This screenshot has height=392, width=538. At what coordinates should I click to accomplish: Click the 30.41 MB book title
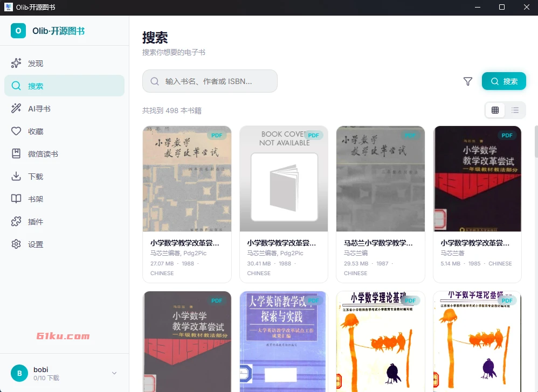click(x=281, y=243)
